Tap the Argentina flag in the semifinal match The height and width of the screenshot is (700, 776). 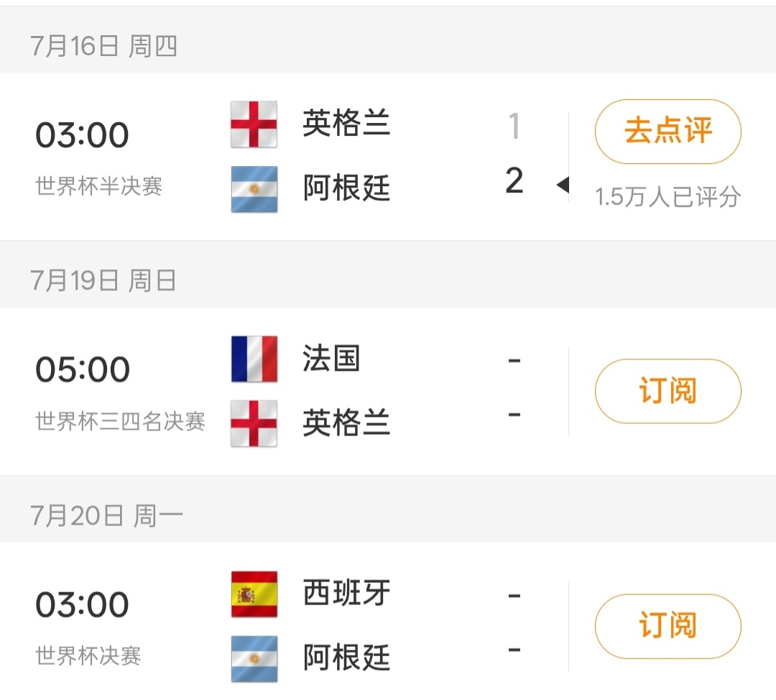(254, 189)
